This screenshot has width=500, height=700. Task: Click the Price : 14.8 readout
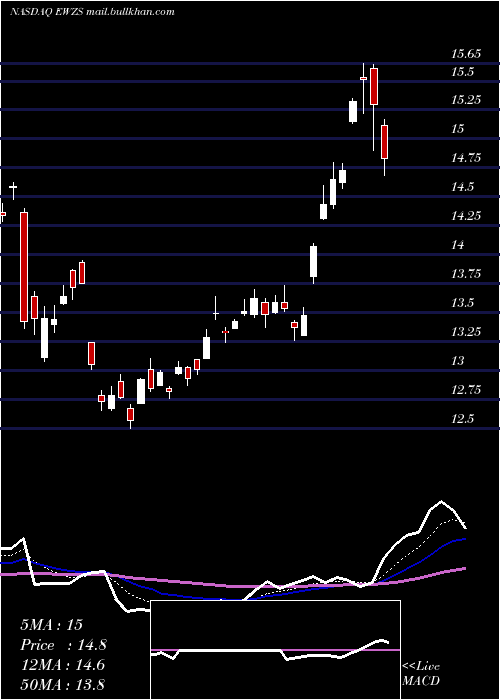(63, 645)
